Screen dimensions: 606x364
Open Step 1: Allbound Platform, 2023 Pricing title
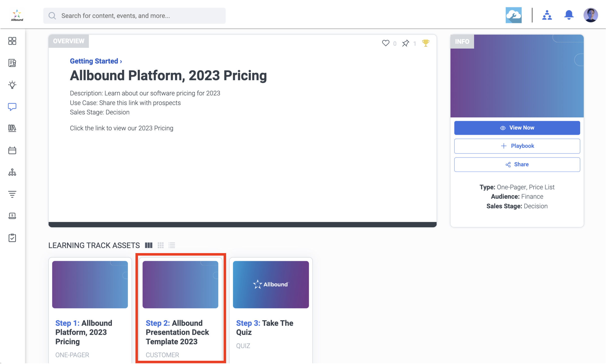84,332
